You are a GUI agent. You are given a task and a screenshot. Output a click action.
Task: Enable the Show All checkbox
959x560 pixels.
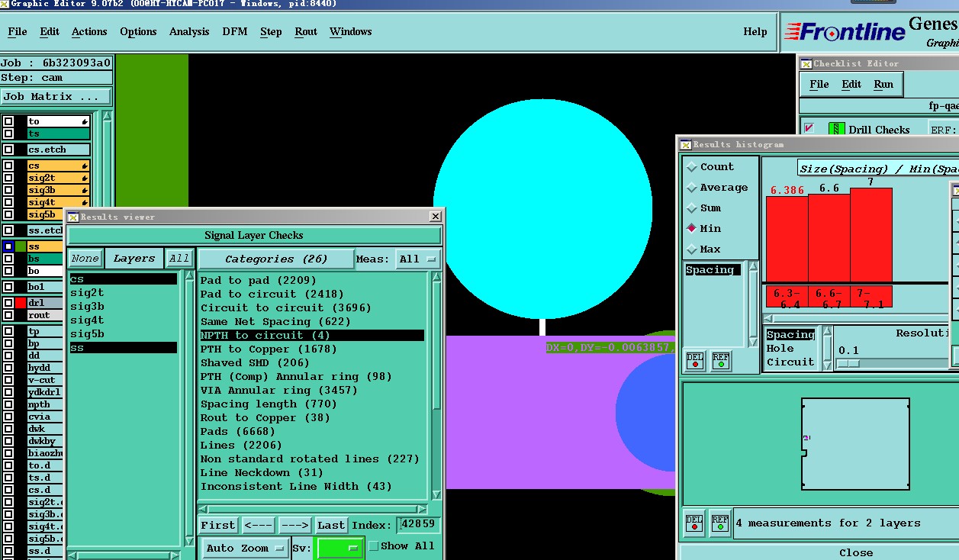[373, 546]
